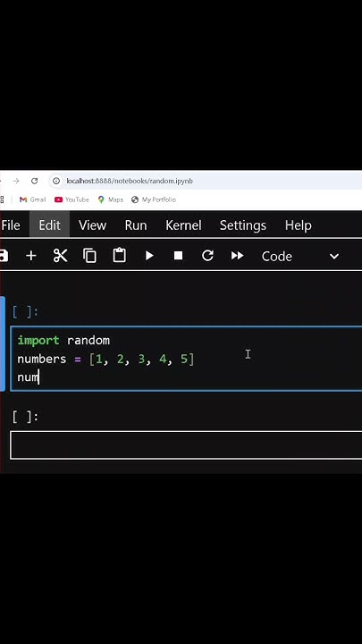Restart the kernel with circular arrow icon
The height and width of the screenshot is (644, 362).
(207, 256)
